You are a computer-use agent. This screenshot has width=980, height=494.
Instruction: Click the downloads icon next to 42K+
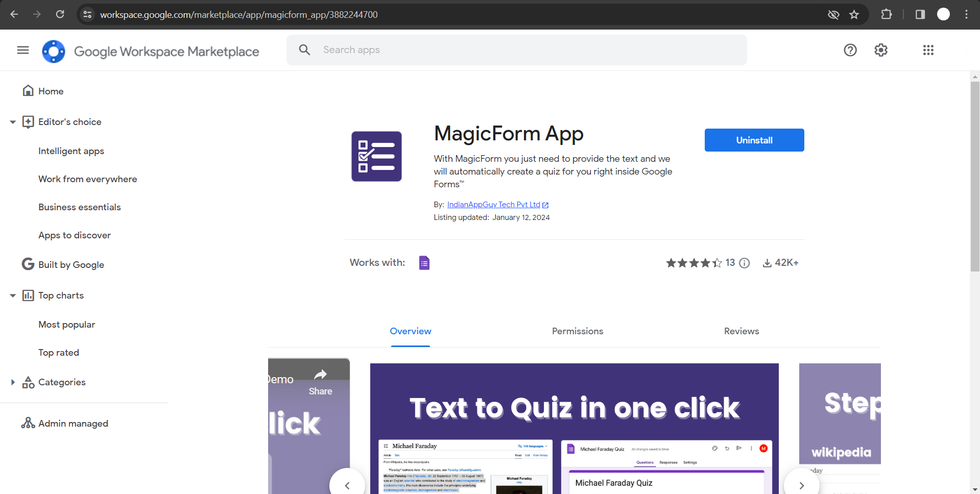click(767, 263)
